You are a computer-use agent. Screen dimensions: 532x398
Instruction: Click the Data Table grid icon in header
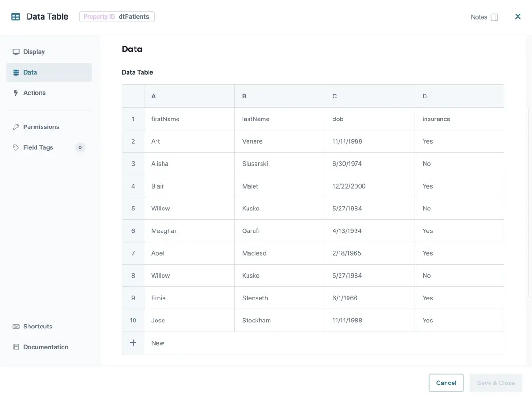coord(15,17)
